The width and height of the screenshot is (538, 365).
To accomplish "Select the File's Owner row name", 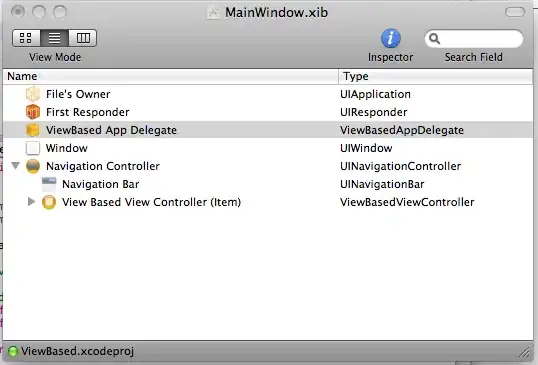I will (x=78, y=94).
